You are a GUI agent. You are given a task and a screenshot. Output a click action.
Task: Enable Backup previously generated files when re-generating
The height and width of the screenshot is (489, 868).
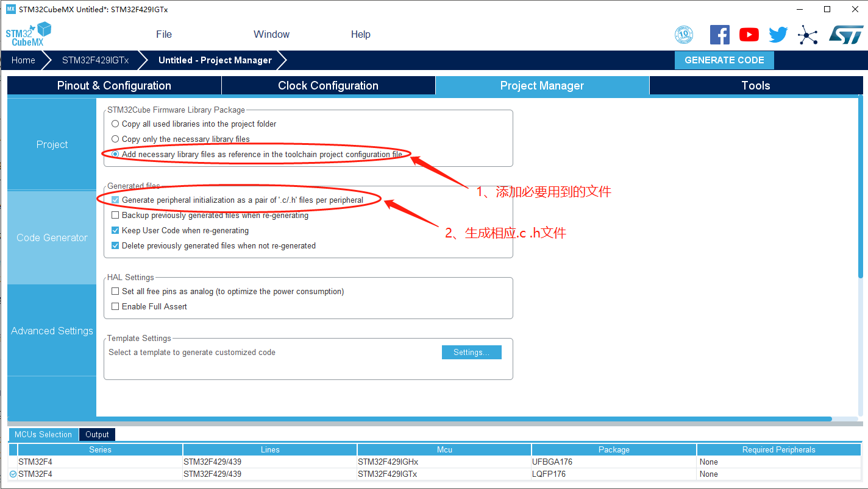(x=115, y=215)
